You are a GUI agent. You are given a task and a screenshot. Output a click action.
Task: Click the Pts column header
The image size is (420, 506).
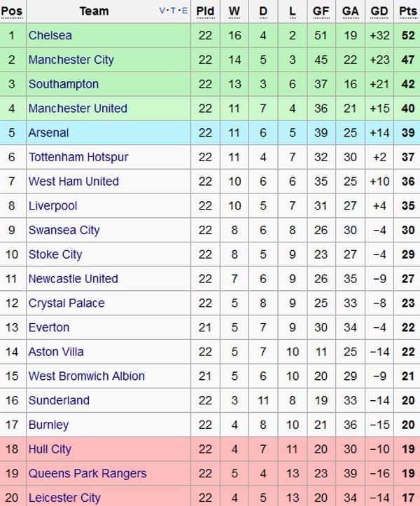point(407,11)
